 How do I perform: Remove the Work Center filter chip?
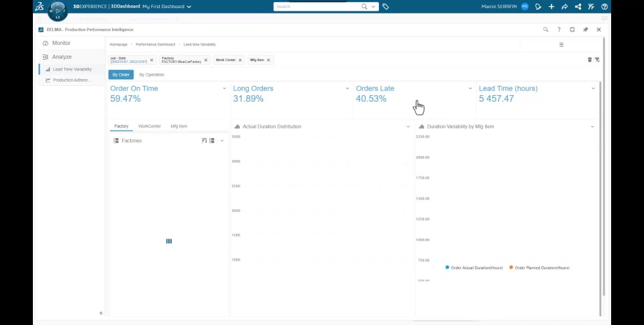(240, 60)
